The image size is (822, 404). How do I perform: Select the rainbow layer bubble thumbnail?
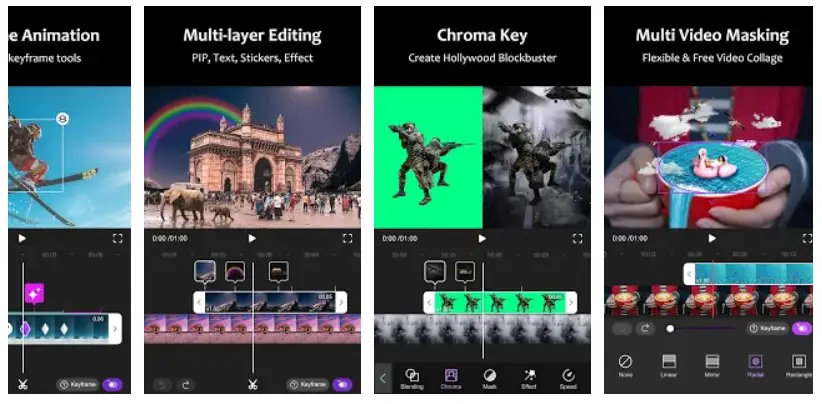tap(235, 272)
